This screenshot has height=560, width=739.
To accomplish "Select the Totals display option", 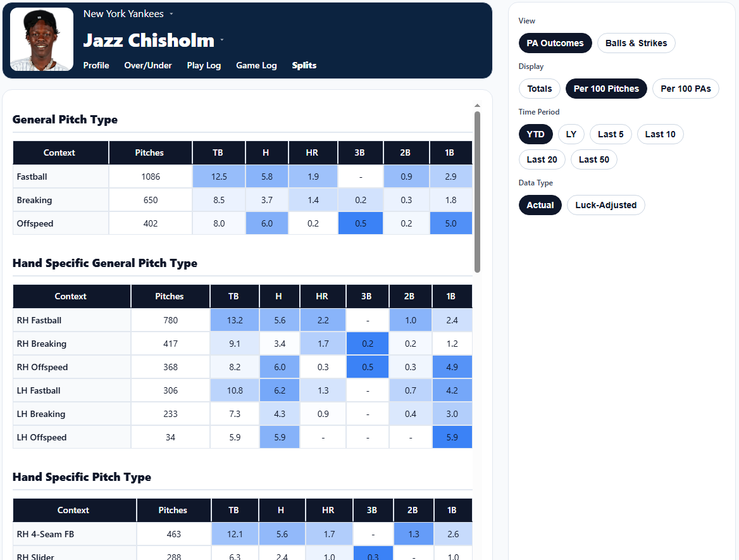I will point(539,89).
